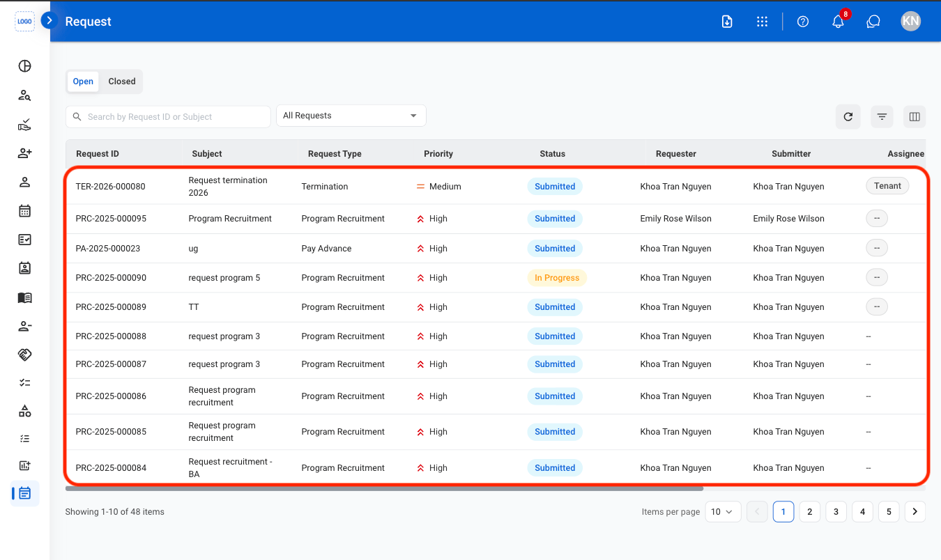Open the dashboard pie chart icon in sidebar
The image size is (941, 560).
[24, 66]
